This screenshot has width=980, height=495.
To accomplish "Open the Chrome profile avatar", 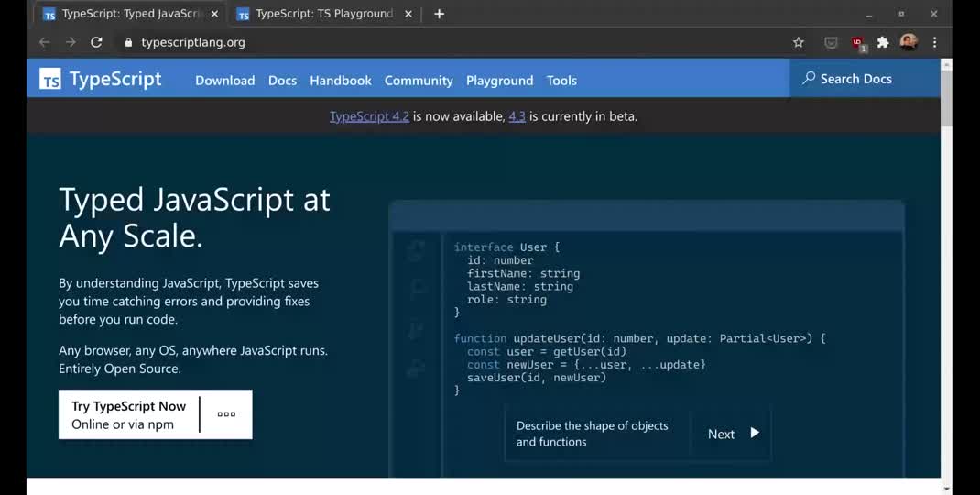I will (x=909, y=42).
